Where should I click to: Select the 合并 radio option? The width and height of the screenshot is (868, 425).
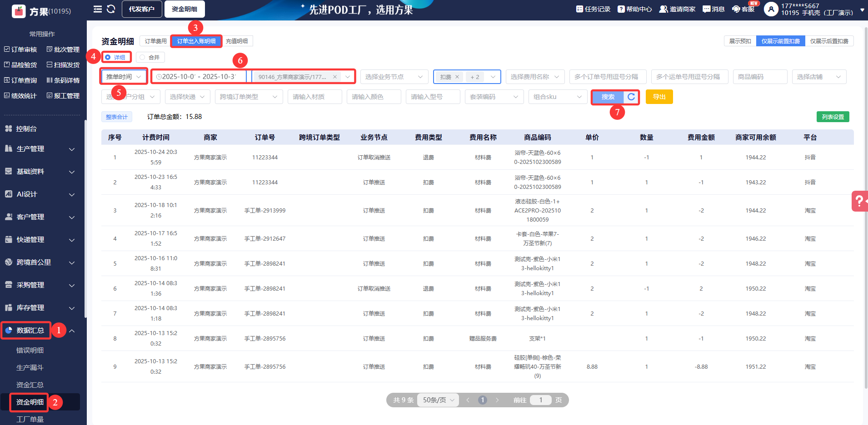tap(150, 57)
